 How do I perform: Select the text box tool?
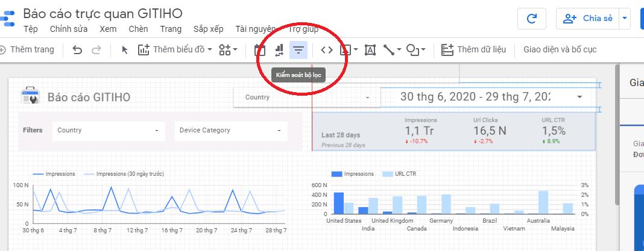(x=370, y=50)
